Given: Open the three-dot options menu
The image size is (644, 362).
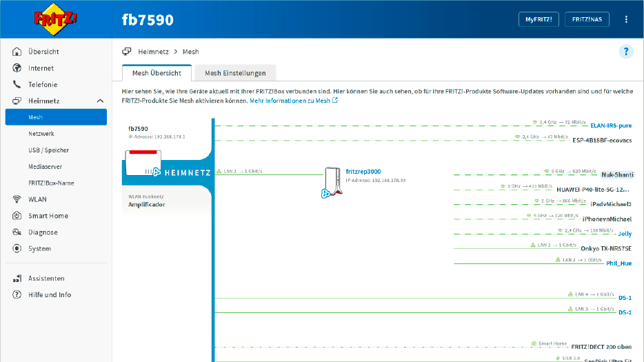Looking at the screenshot, I should pyautogui.click(x=626, y=19).
